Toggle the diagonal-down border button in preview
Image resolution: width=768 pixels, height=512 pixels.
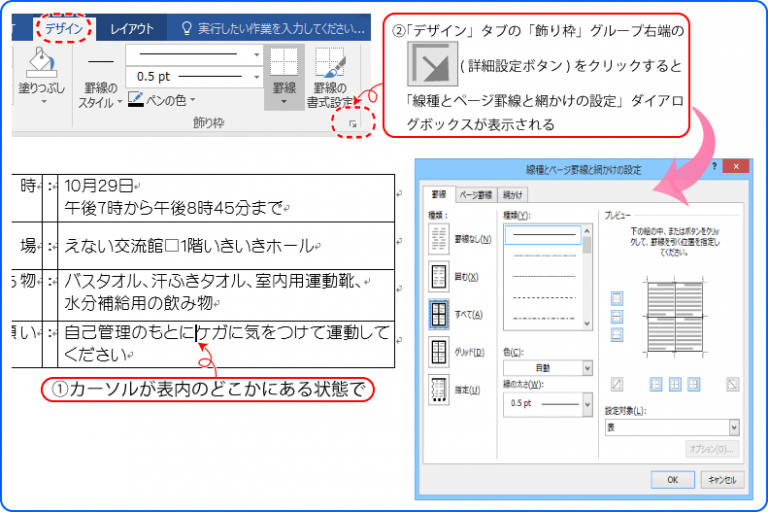coord(732,385)
